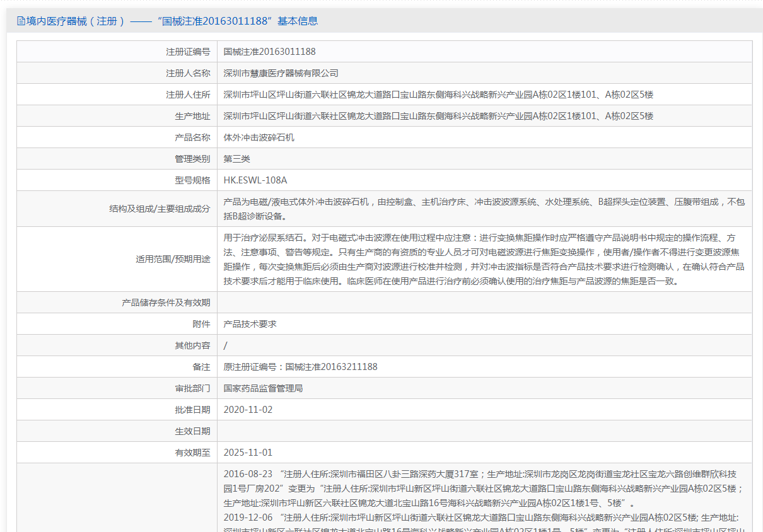Click the 注册人住所 row label

click(x=188, y=95)
